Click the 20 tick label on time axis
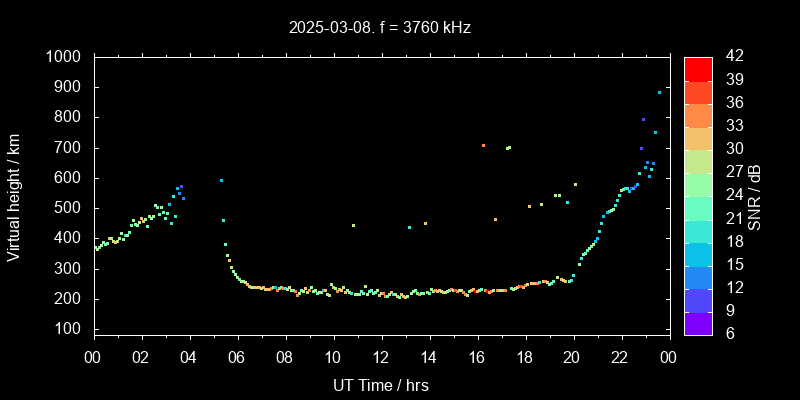Image resolution: width=800 pixels, height=400 pixels. point(572,357)
